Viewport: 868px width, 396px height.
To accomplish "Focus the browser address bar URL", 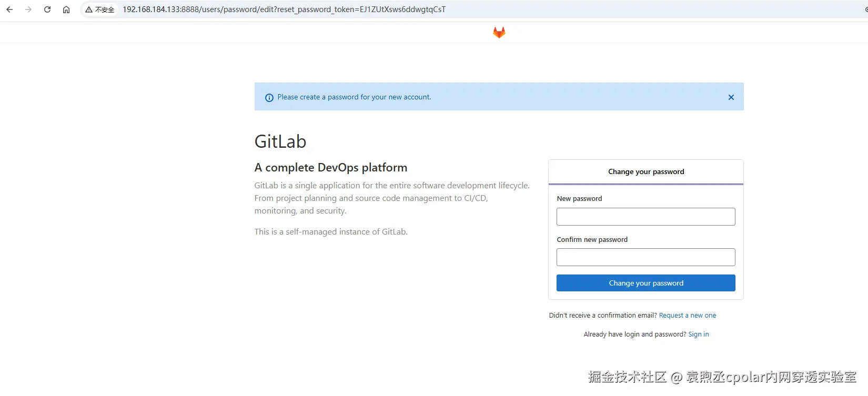I will 284,9.
